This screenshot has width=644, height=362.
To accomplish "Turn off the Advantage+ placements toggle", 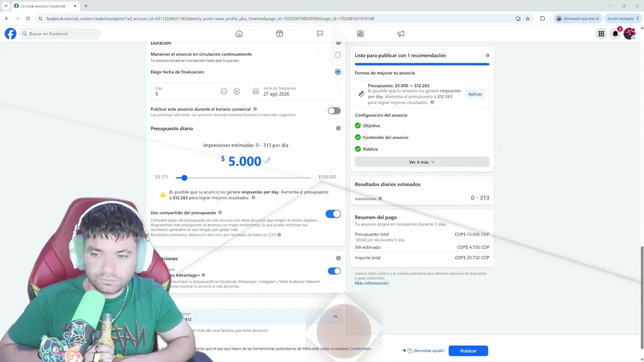I will click(334, 271).
